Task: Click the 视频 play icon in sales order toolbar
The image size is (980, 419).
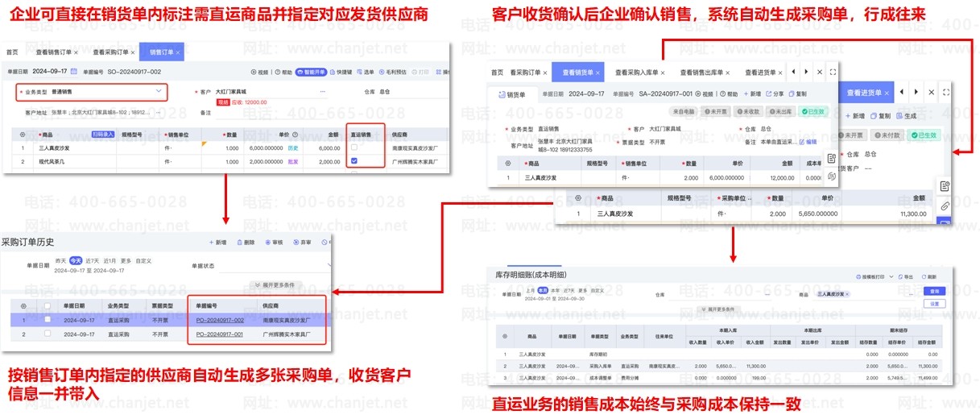Action: click(254, 72)
